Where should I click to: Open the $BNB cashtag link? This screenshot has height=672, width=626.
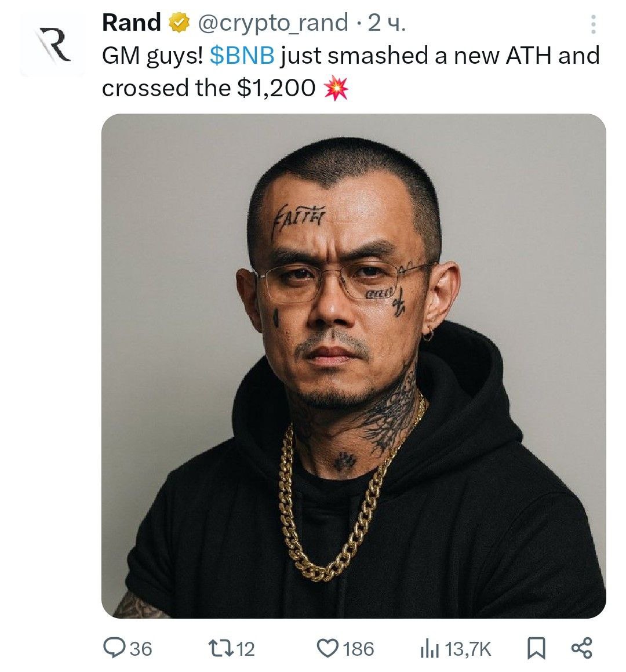pyautogui.click(x=242, y=56)
